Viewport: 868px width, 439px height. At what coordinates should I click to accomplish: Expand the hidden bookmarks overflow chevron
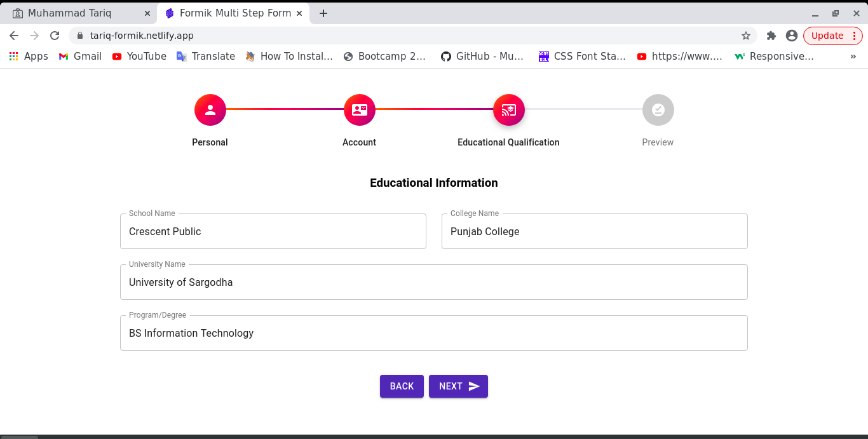coord(853,56)
